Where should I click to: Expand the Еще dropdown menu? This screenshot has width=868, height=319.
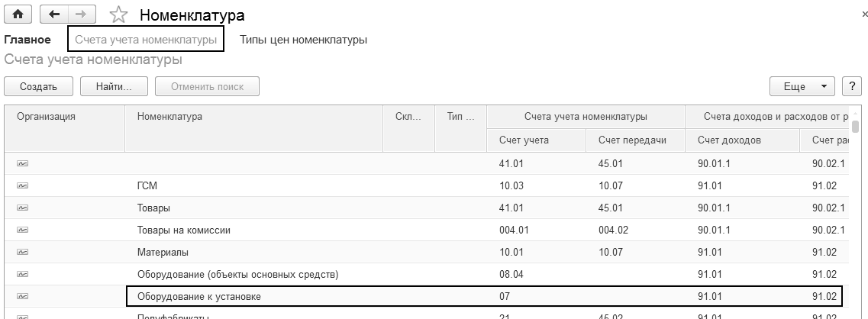click(802, 86)
